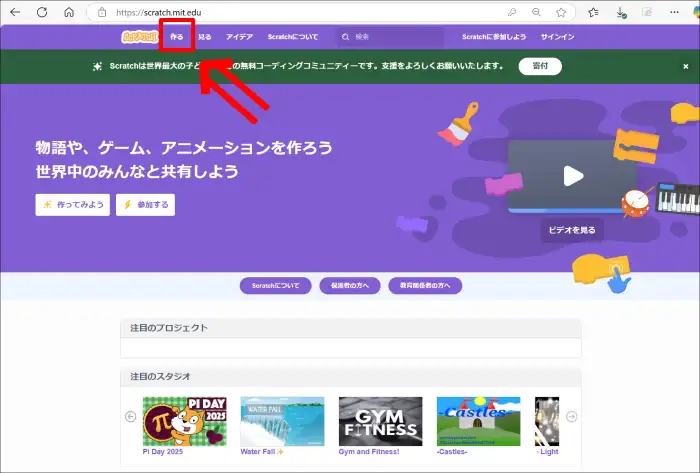700x473 pixels.
Task: Click the Pi Day 2025 title link
Action: coord(163,452)
